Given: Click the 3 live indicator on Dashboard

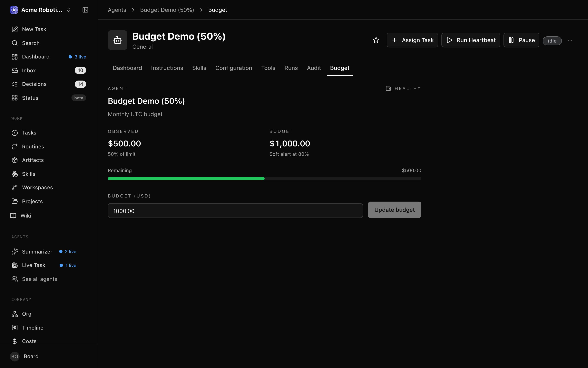Looking at the screenshot, I should [x=77, y=57].
